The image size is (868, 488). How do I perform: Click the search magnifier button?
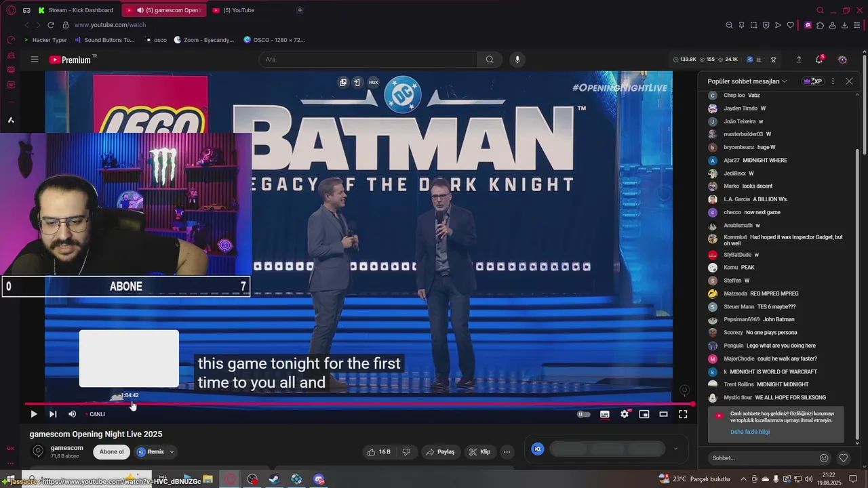490,60
